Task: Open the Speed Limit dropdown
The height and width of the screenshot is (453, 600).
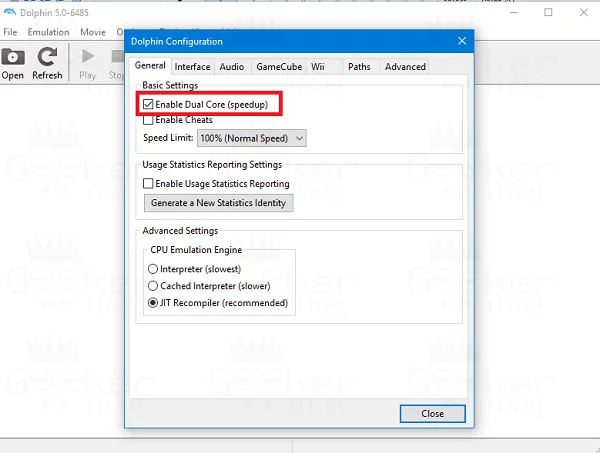Action: pyautogui.click(x=252, y=138)
